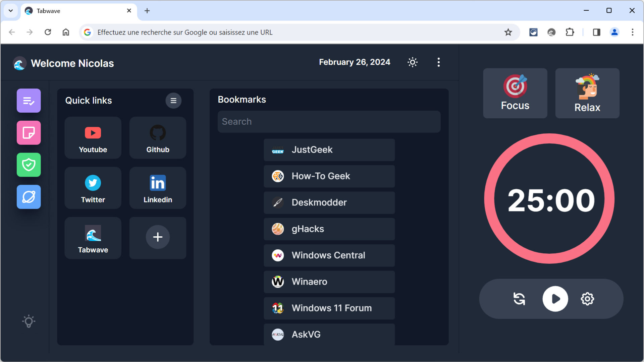Open Chrome three-dot main menu

click(633, 32)
